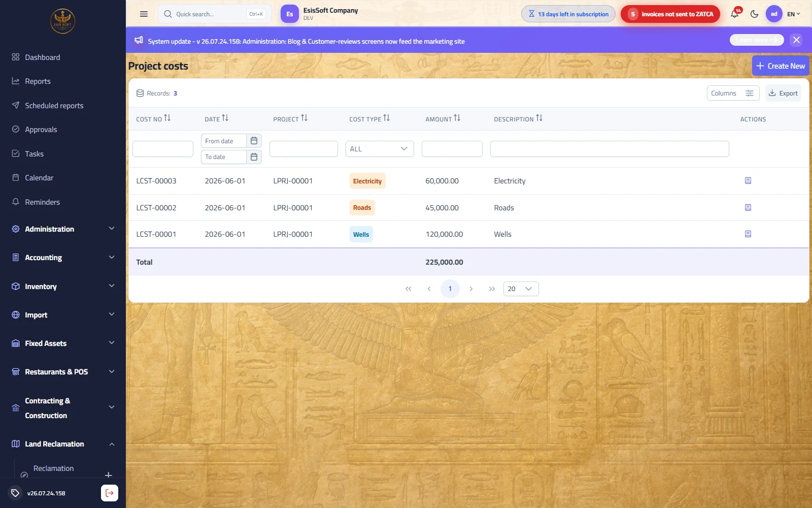Click the To date input
The height and width of the screenshot is (508, 812).
click(x=224, y=157)
